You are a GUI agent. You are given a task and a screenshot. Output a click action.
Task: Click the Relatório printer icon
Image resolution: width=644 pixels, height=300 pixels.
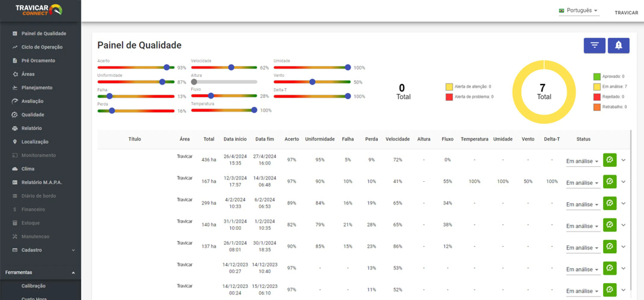point(15,128)
